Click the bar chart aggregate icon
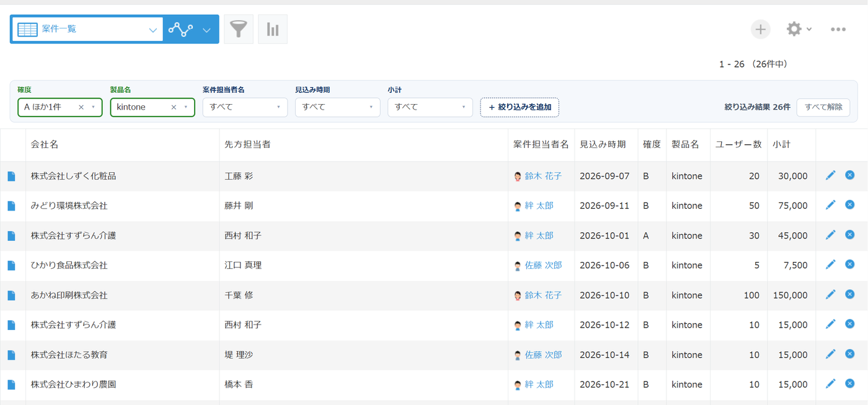This screenshot has width=868, height=405. (x=273, y=29)
